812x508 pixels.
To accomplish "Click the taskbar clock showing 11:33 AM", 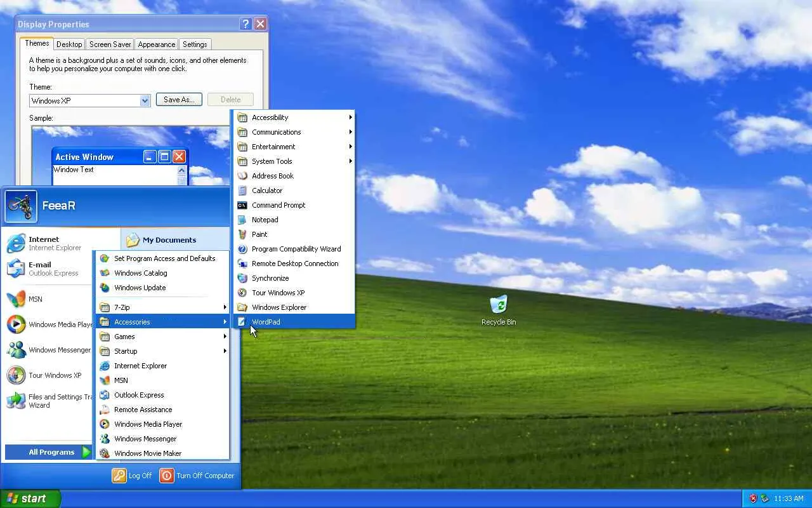I will click(789, 498).
